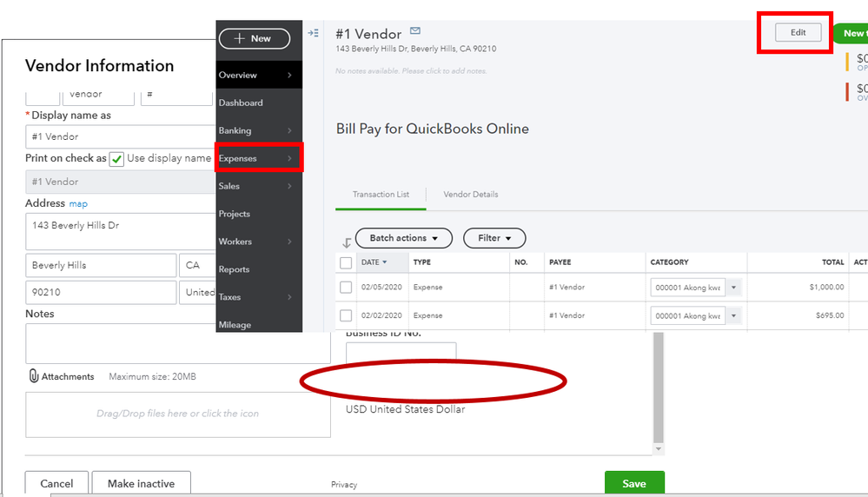Click the PAYEE column header
Image resolution: width=868 pixels, height=497 pixels.
(x=560, y=262)
